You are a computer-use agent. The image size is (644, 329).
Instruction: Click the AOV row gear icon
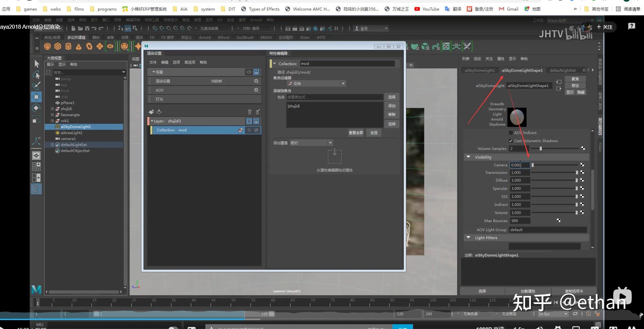tap(256, 90)
